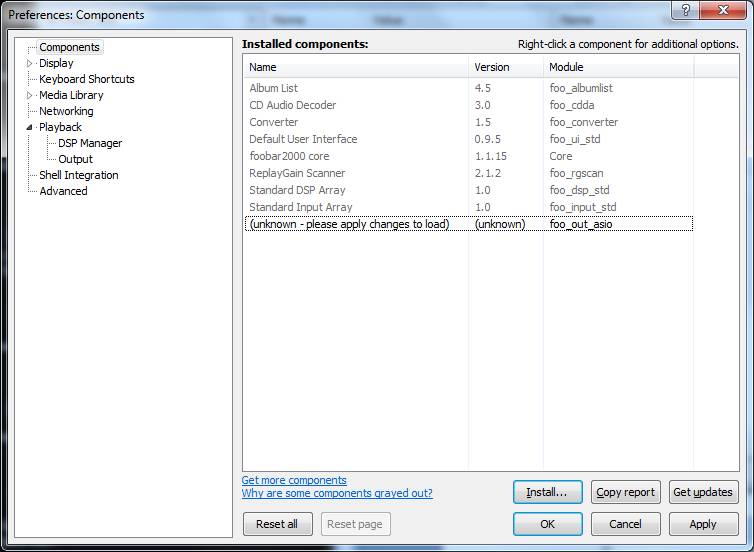
Task: Select the Album List component row
Action: (x=469, y=88)
